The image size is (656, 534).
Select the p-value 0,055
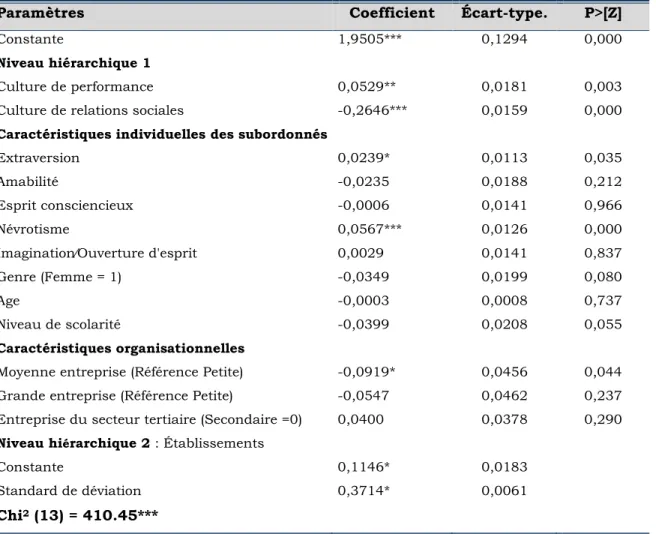click(603, 324)
